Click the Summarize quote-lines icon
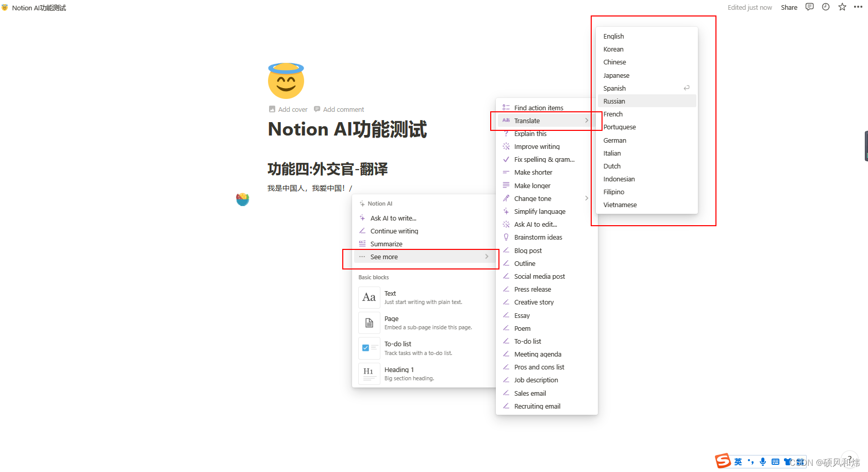 point(362,244)
